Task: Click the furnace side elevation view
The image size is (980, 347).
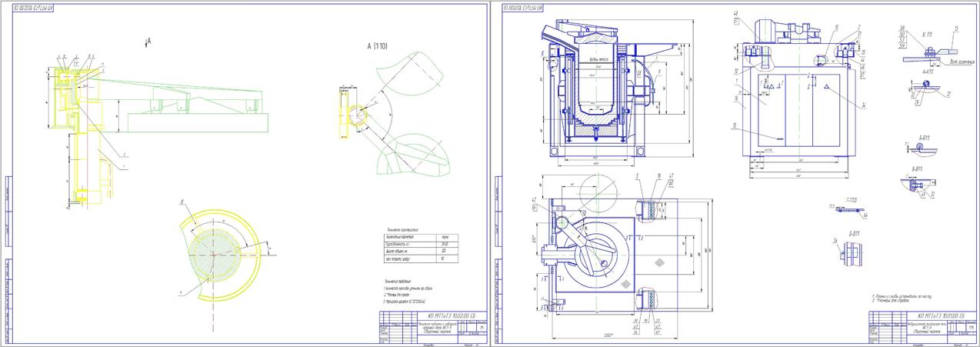Action: (x=798, y=90)
